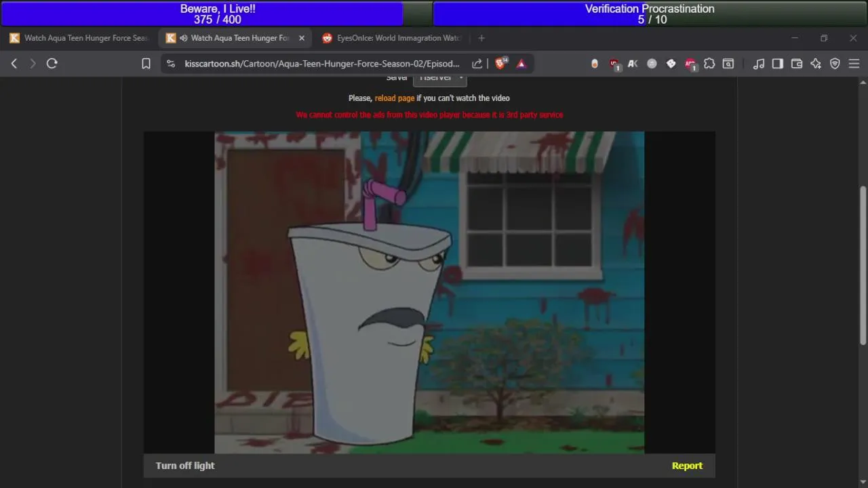Share this page via share icon
Viewport: 868px width, 488px height.
[477, 64]
